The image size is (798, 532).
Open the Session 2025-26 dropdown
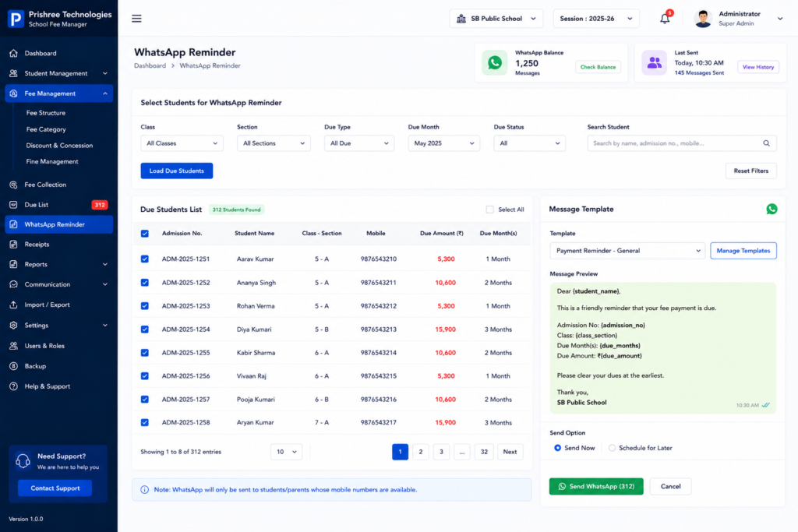point(596,19)
